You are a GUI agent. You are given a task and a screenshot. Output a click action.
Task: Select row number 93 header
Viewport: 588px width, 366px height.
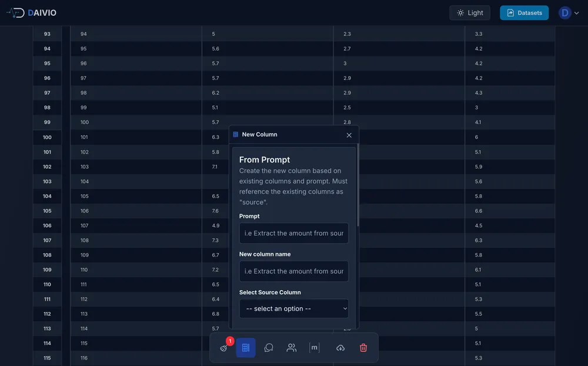[47, 34]
